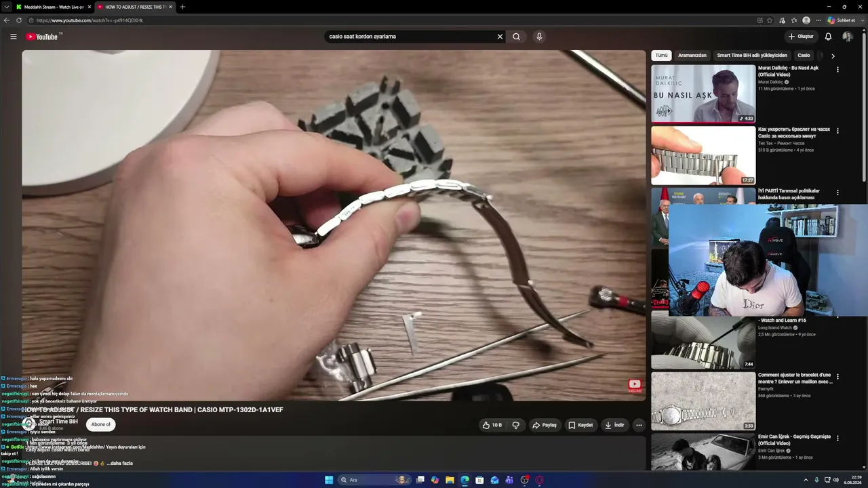Open the YouTube guide hamburger menu

coord(13,37)
